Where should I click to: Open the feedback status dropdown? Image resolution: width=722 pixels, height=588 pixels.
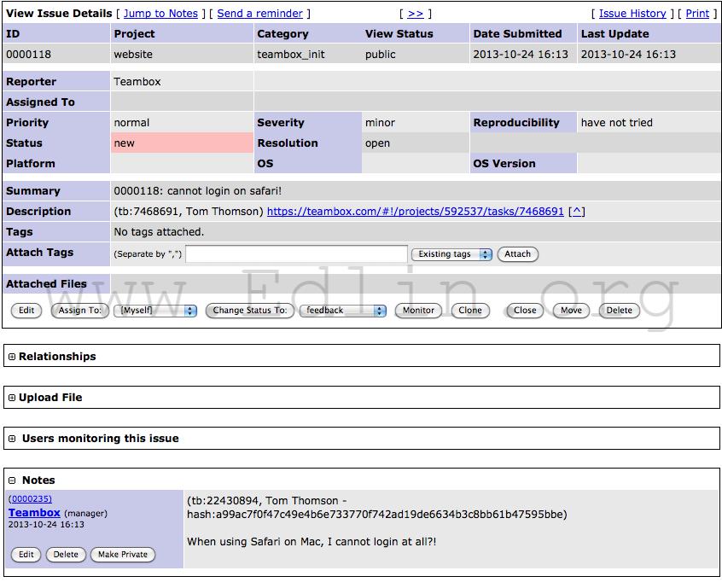click(342, 311)
